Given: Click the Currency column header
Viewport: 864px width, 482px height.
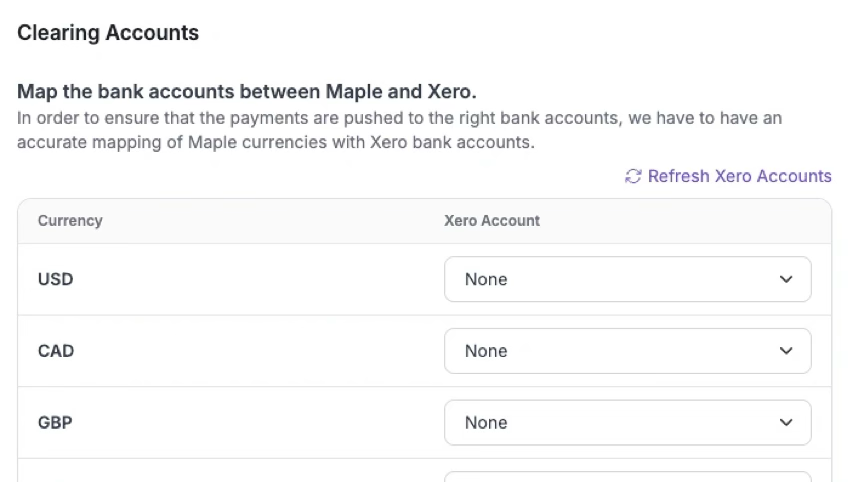Looking at the screenshot, I should [70, 221].
